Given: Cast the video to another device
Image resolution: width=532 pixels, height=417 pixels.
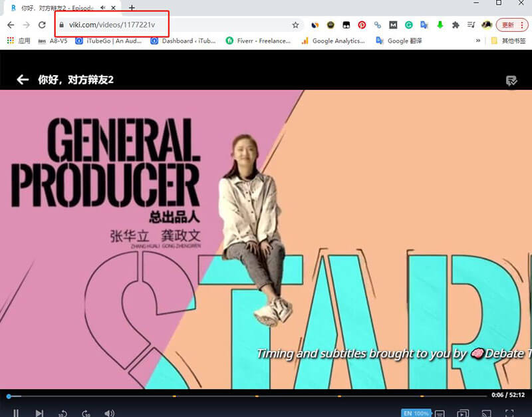Looking at the screenshot, I should coord(487,413).
